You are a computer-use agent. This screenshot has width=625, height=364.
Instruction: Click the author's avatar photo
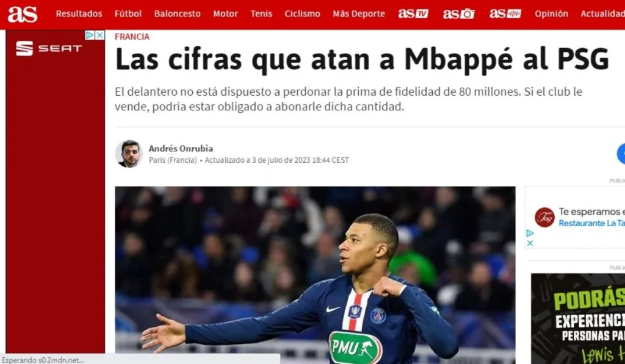[x=129, y=153]
